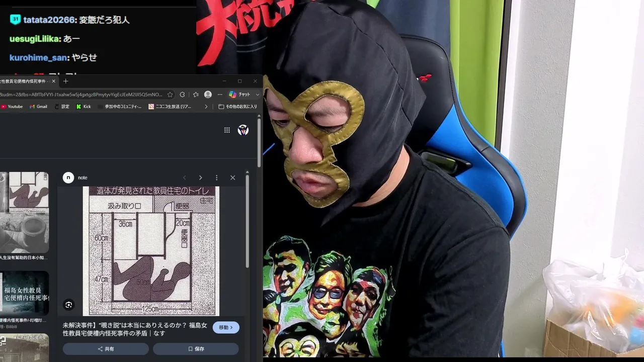Select the top-left toilet diagram thumbnail
This screenshot has height=362, width=644.
coord(24,212)
